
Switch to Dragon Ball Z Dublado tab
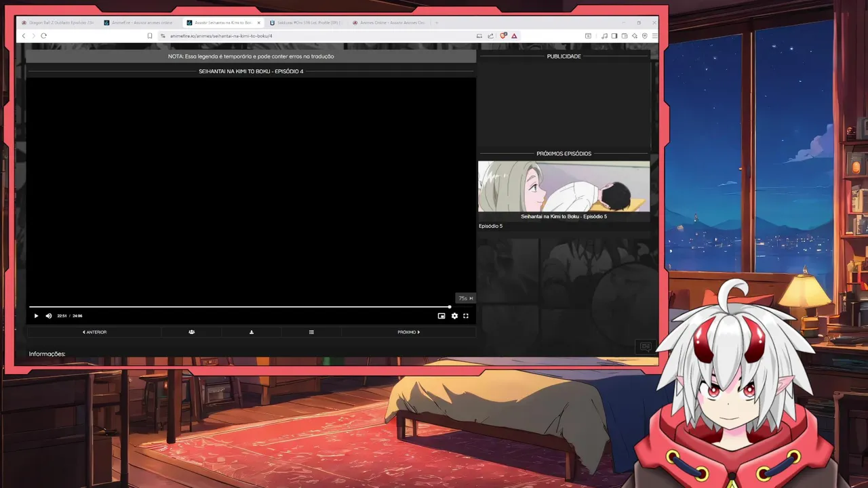58,22
